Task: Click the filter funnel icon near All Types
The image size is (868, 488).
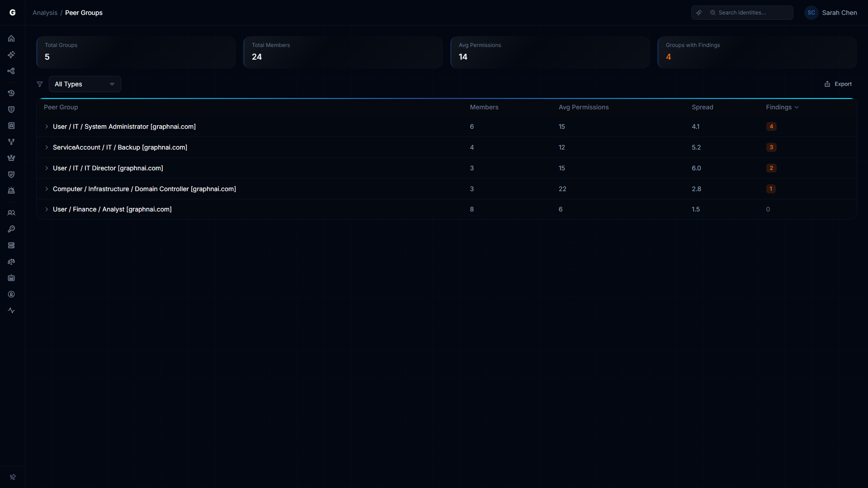Action: tap(40, 84)
